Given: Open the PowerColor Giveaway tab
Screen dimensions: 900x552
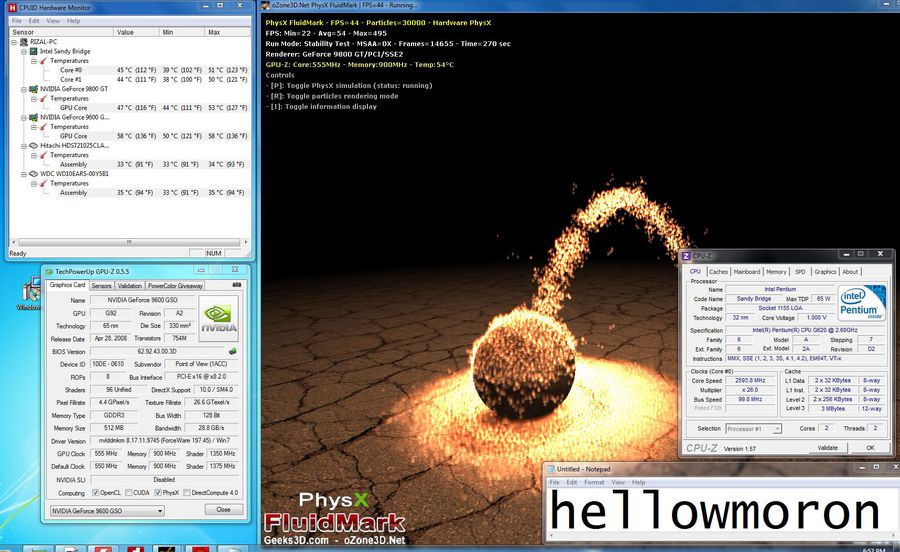Looking at the screenshot, I should click(175, 286).
